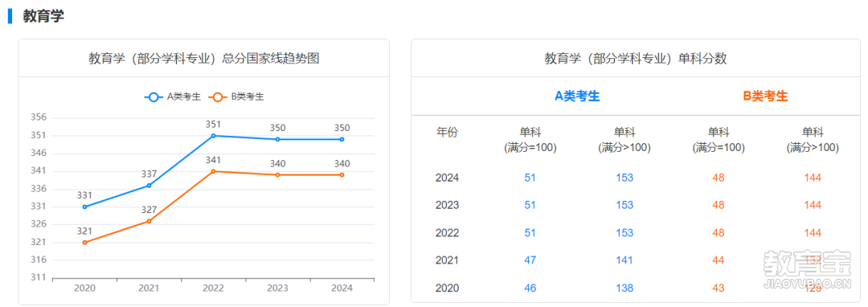Viewport: 868px width, 307px height.
Task: Click the orange 44 score for 2021
Action: 719,260
